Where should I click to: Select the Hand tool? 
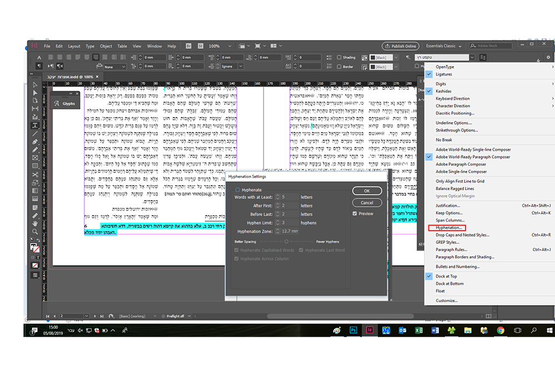pos(35,224)
